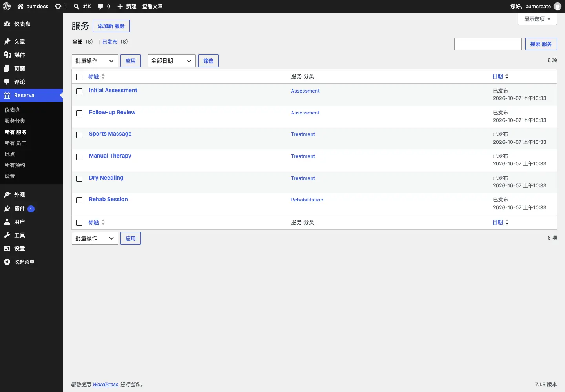565x392 pixels.
Task: Click the 工具 wrench icon
Action: pos(7,235)
